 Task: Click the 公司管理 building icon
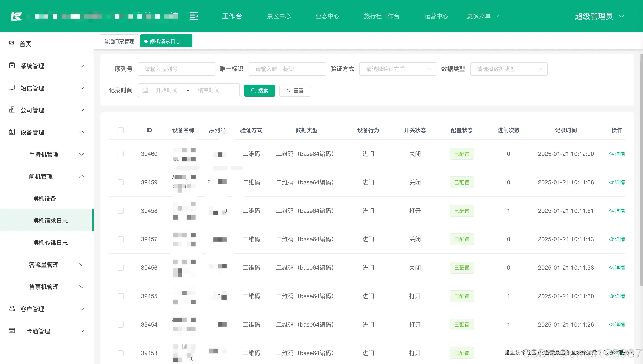pyautogui.click(x=12, y=110)
